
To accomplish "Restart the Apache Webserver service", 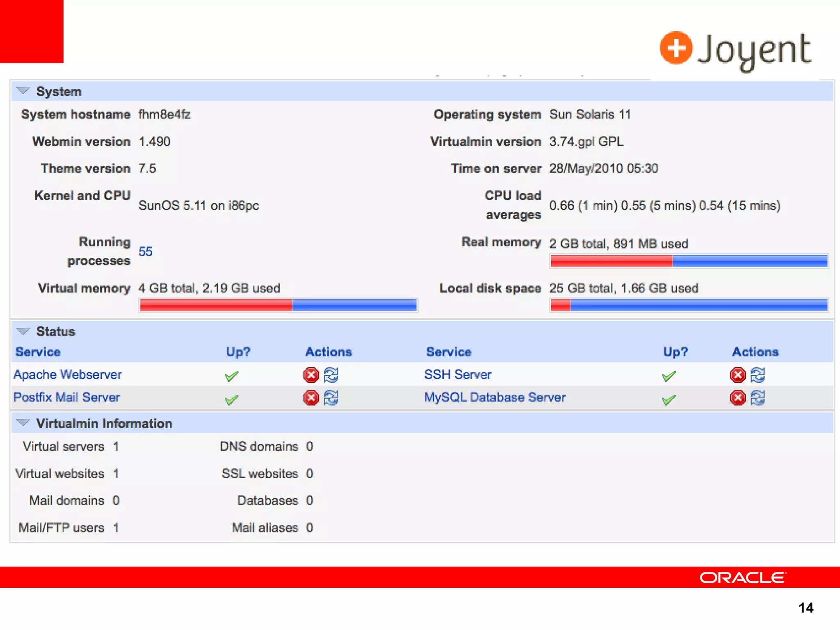I will tap(331, 375).
